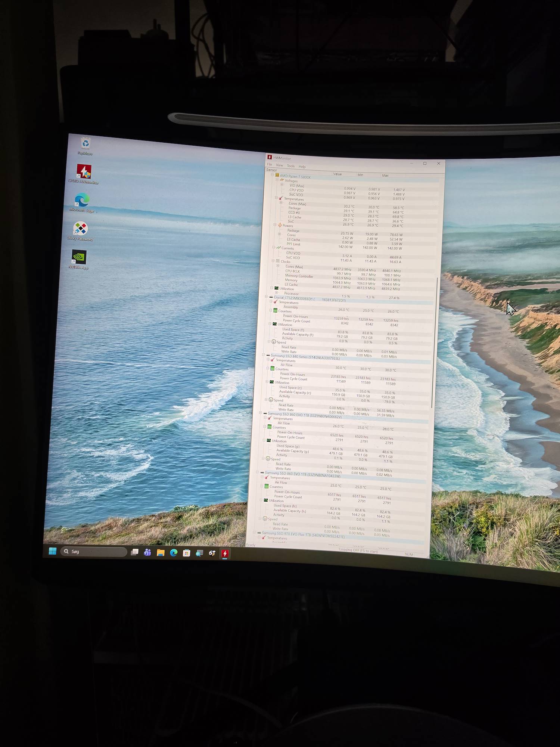Open the Tools menu

click(291, 166)
